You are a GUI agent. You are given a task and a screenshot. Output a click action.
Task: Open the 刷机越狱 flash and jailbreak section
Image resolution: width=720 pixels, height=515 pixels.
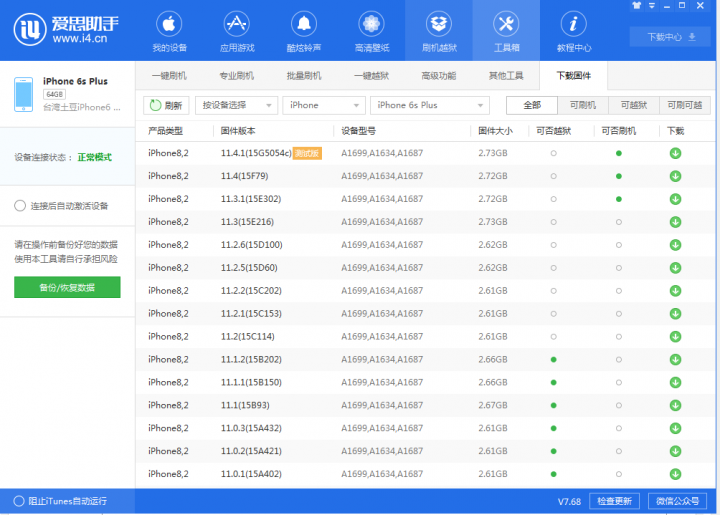(439, 31)
